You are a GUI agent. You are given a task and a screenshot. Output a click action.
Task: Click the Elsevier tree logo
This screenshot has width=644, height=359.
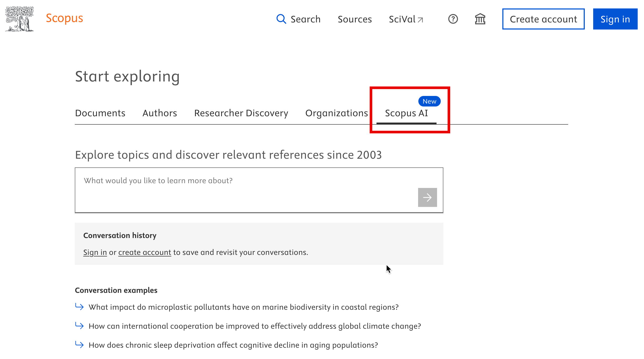[19, 19]
